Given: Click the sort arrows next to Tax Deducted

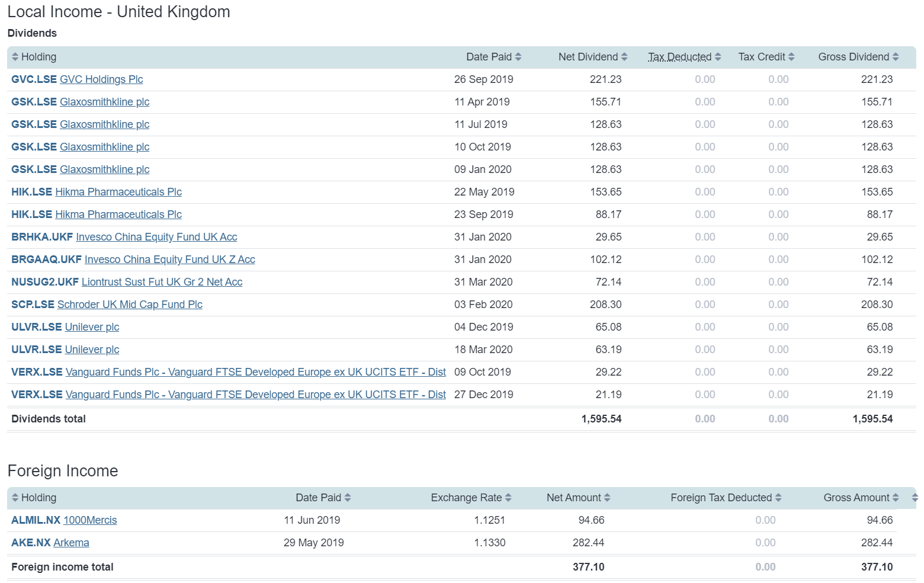Looking at the screenshot, I should point(718,57).
